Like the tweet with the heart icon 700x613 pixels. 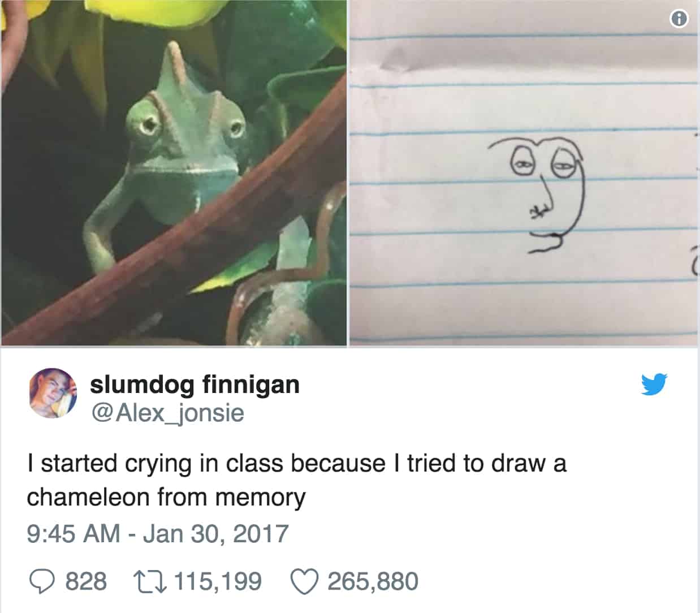(304, 582)
